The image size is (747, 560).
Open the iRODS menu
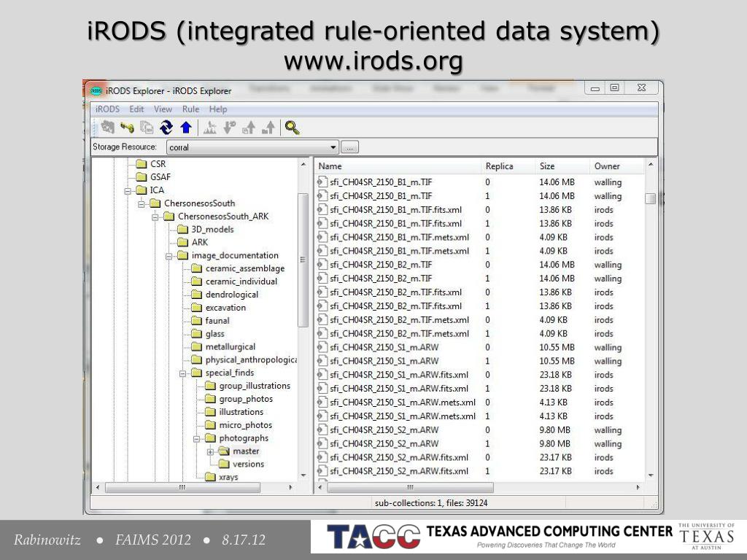pos(107,109)
